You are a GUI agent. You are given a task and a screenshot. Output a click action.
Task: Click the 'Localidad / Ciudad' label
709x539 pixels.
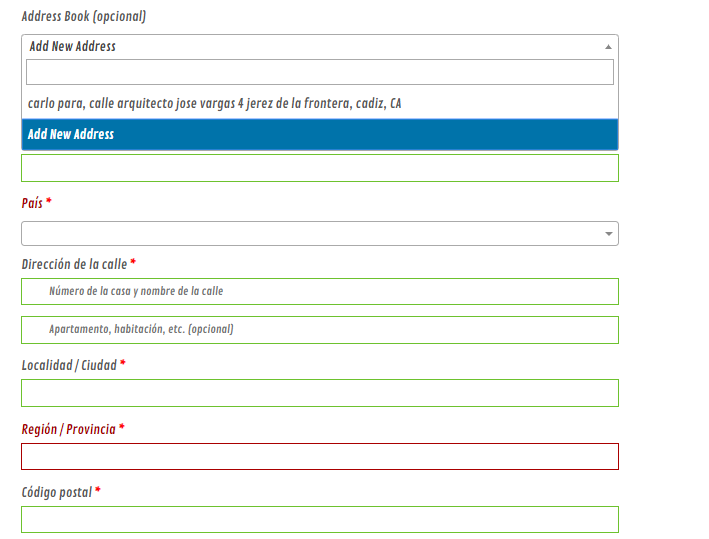(69, 365)
